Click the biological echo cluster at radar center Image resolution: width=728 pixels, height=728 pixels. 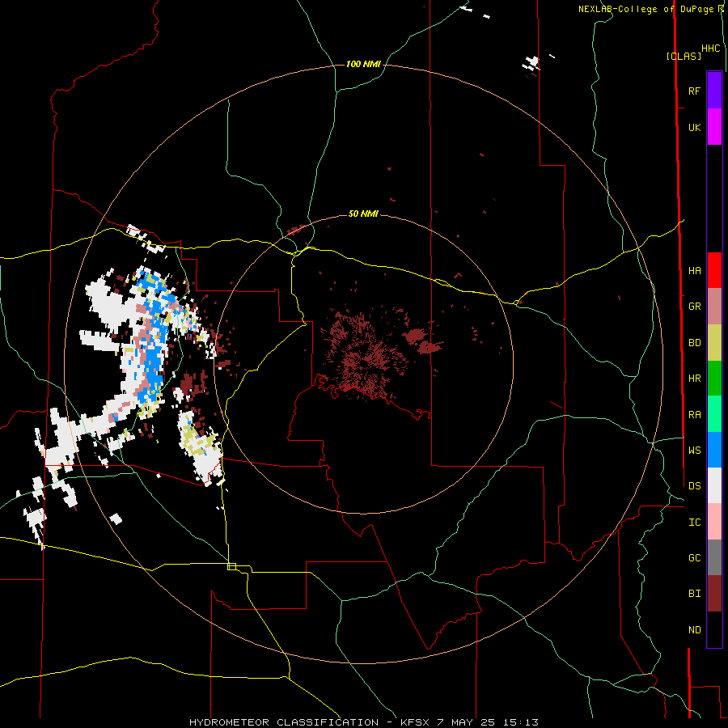366,358
